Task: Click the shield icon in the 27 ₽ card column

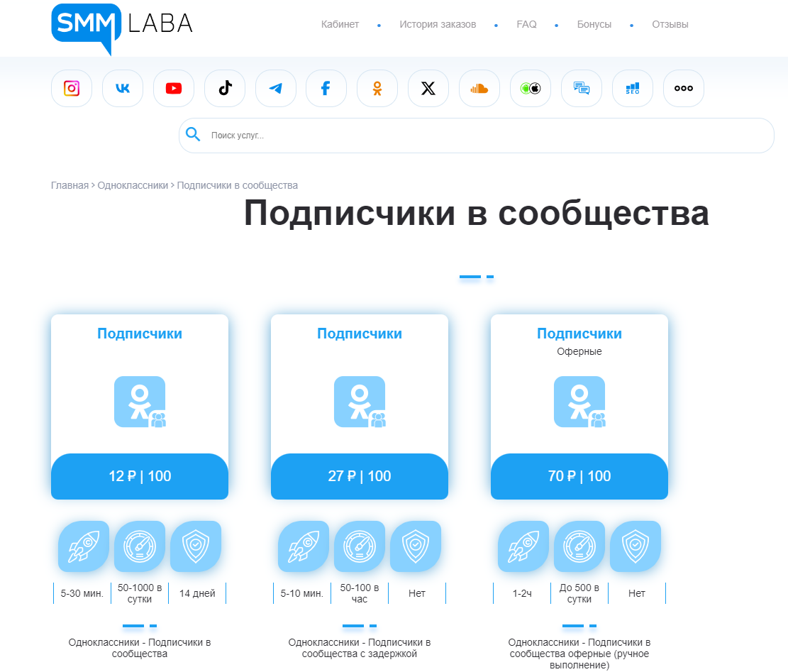Action: pos(416,546)
